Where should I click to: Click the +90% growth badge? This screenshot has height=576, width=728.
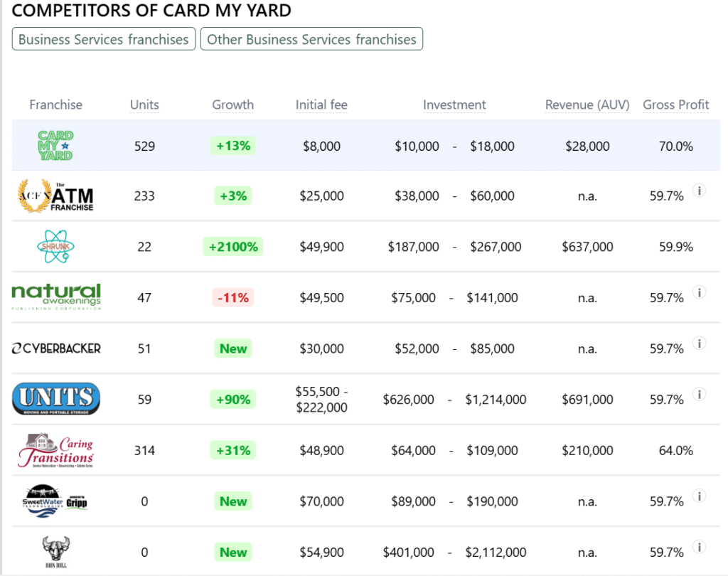pos(233,400)
